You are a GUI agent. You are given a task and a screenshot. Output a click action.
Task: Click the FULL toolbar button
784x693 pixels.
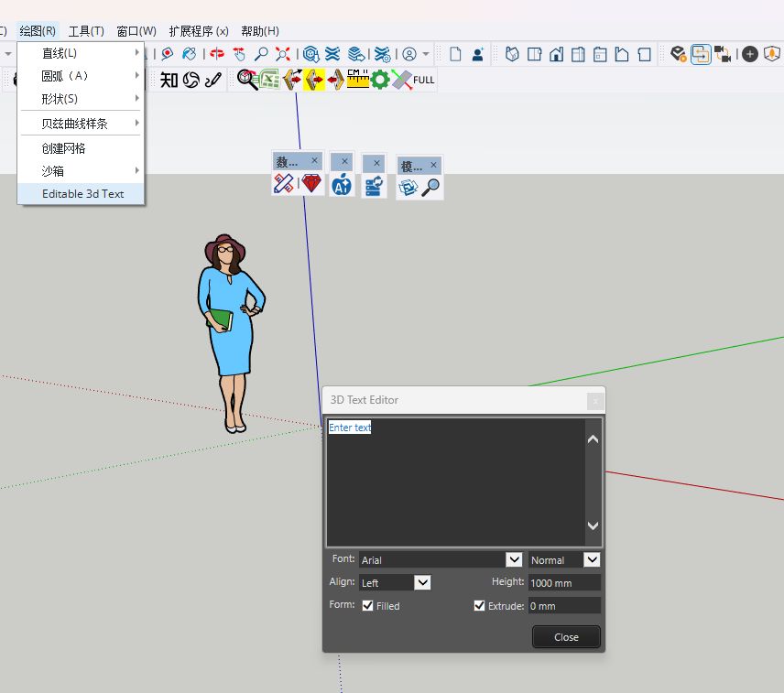(x=424, y=80)
